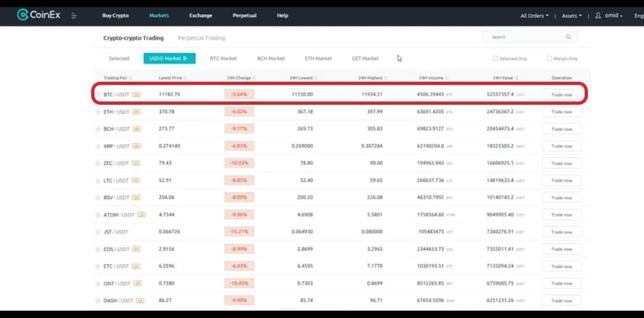Screen dimensions: 644x318
Task: Focus the Search input field
Action: [x=530, y=37]
